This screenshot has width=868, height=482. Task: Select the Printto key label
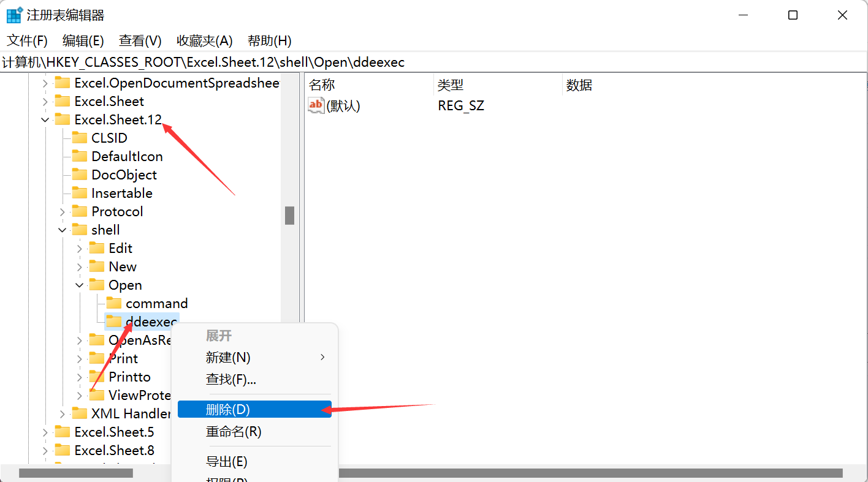pyautogui.click(x=129, y=377)
